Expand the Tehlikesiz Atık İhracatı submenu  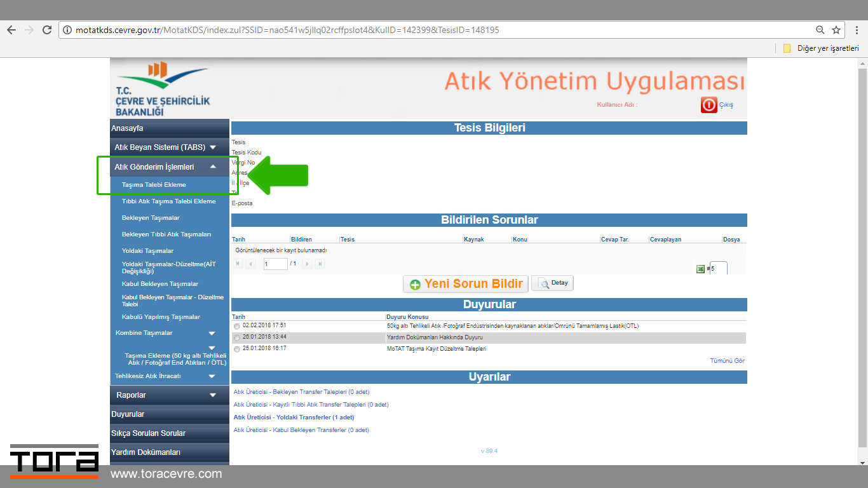click(169, 376)
